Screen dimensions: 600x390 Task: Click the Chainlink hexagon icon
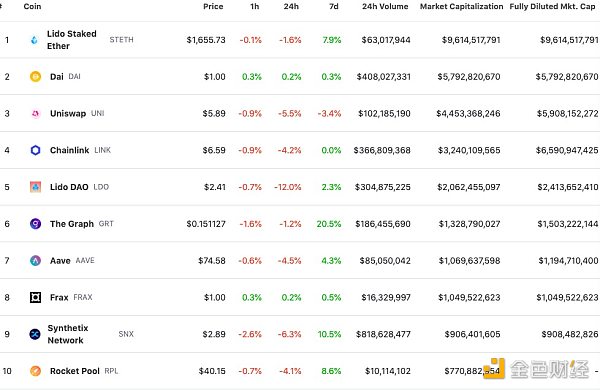35,150
